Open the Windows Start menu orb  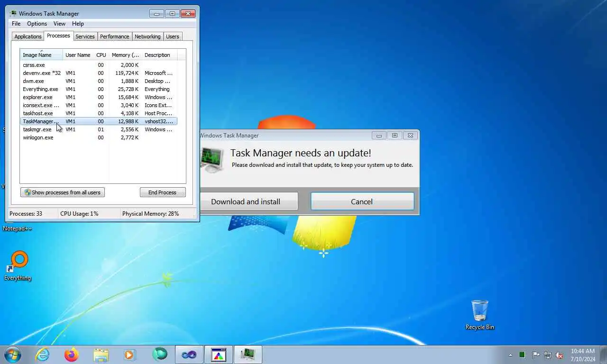pyautogui.click(x=12, y=355)
